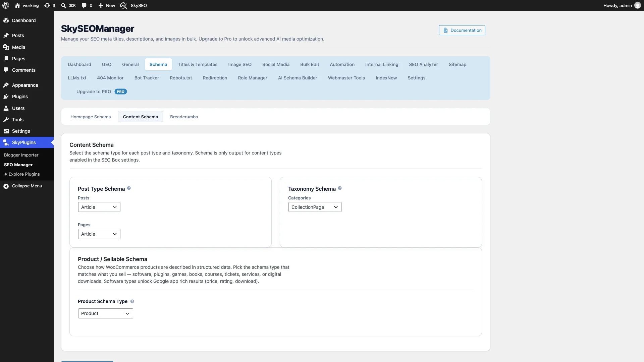
Task: Select the Breadcrumbs sub-tab
Action: [184, 117]
